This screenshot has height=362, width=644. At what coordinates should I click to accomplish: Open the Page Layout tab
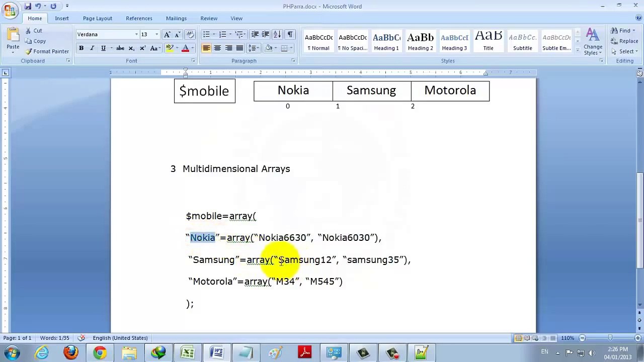98,19
